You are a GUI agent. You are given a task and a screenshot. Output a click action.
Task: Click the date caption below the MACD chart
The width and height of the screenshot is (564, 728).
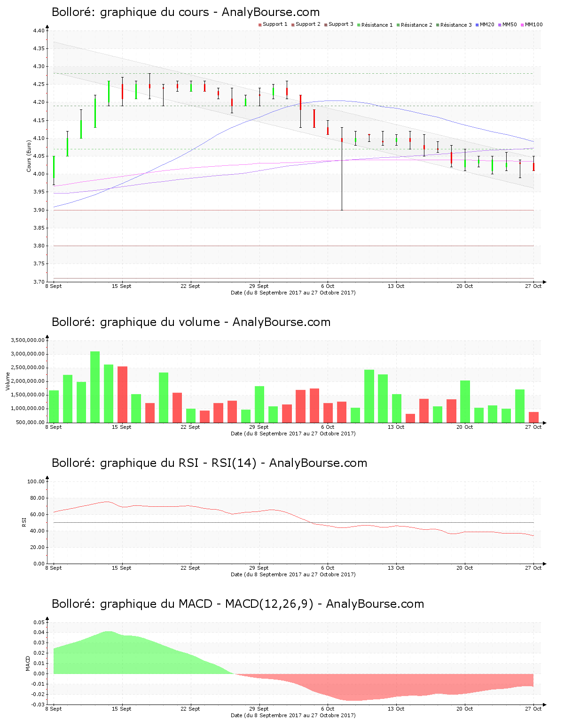pyautogui.click(x=293, y=715)
